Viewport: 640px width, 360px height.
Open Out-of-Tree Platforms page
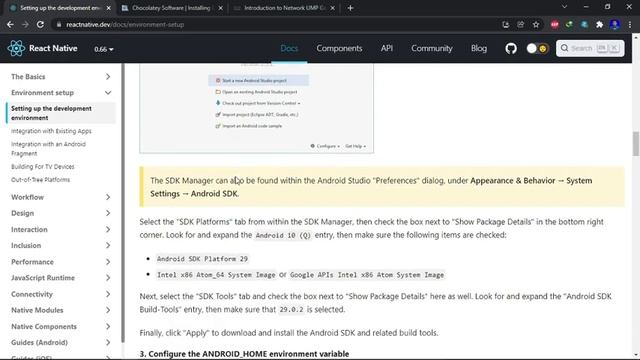pyautogui.click(x=40, y=180)
